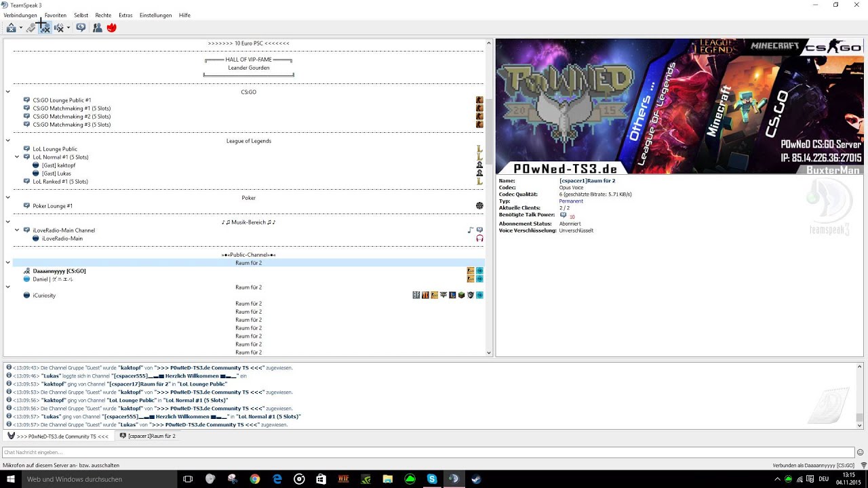868x488 pixels.
Task: Click the teal badge right of Daaaannyyyy [CS:GO]
Action: [479, 271]
